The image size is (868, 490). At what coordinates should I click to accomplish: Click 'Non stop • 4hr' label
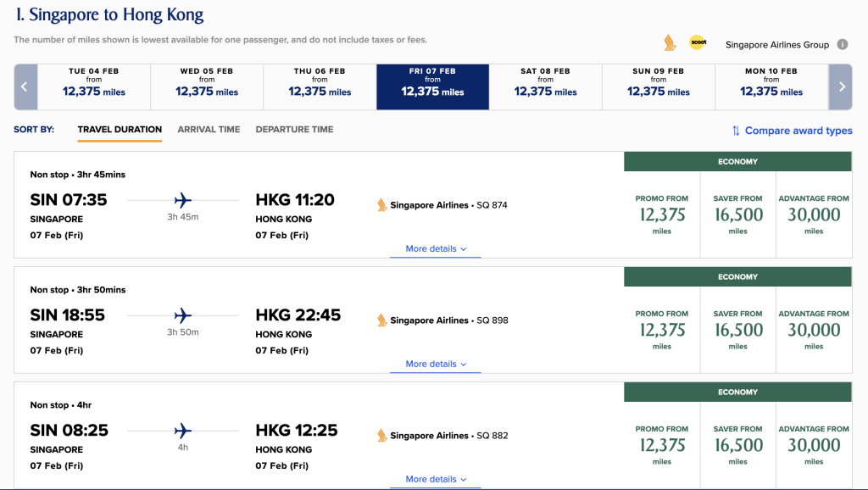pos(61,404)
